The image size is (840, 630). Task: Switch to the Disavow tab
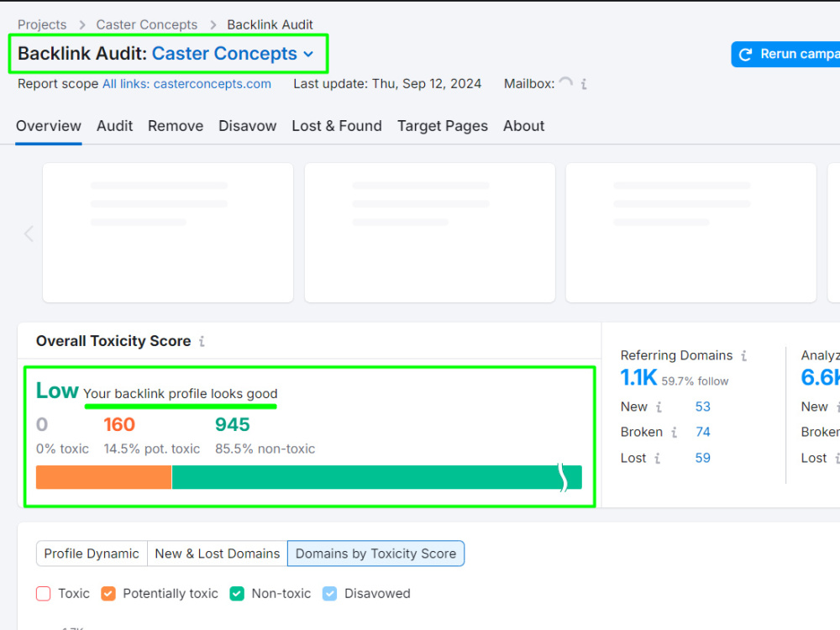coord(248,126)
